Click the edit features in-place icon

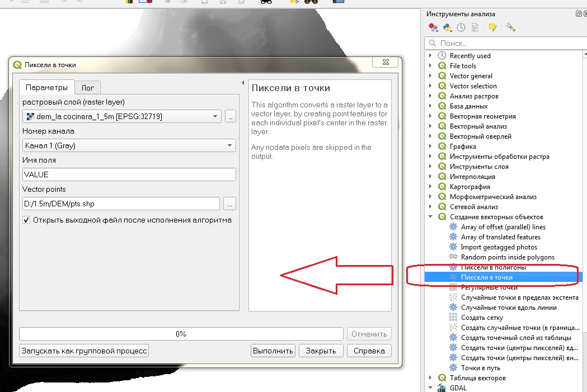493,27
